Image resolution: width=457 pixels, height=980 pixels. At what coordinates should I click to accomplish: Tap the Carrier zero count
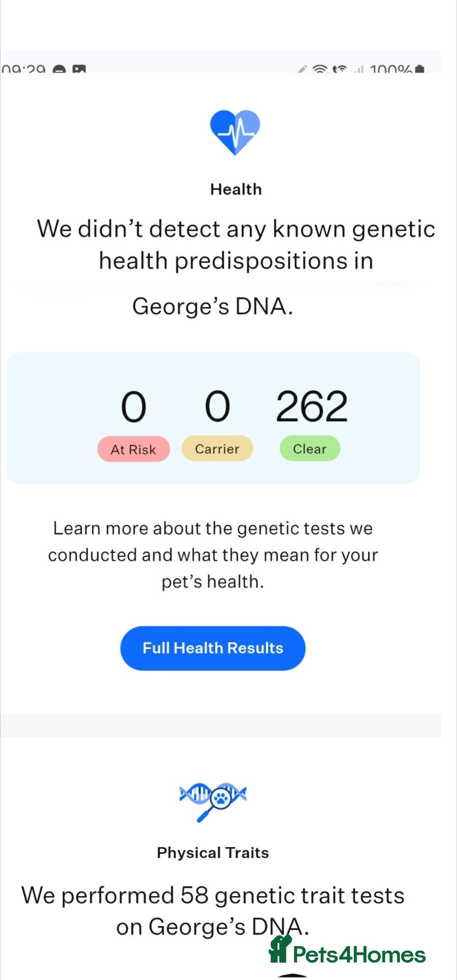click(x=217, y=406)
